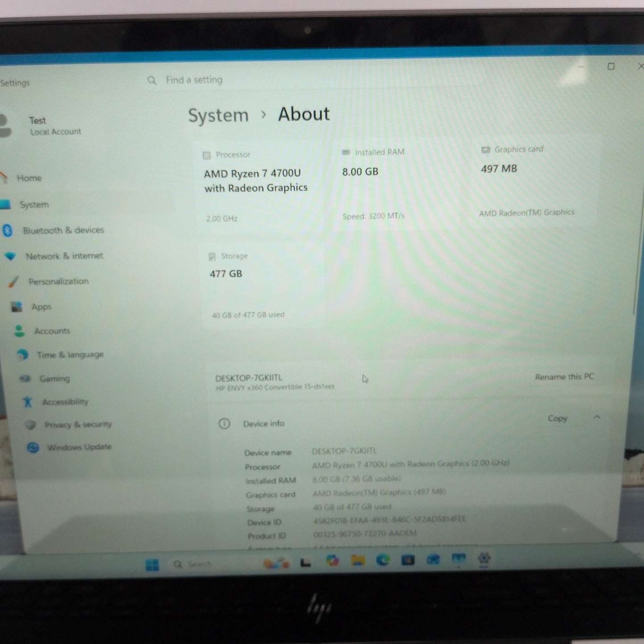The image size is (644, 644).
Task: Click the Settings gear taskbar icon
Action: [484, 558]
